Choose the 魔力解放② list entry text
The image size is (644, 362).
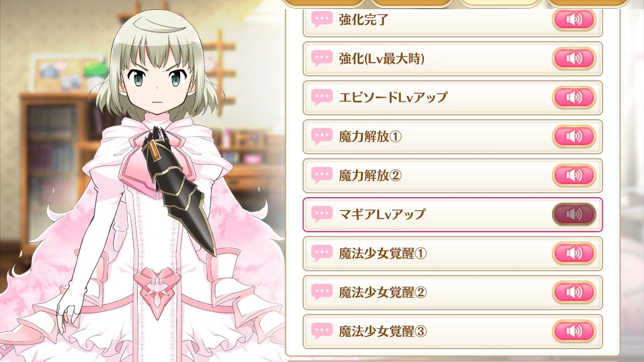(370, 175)
